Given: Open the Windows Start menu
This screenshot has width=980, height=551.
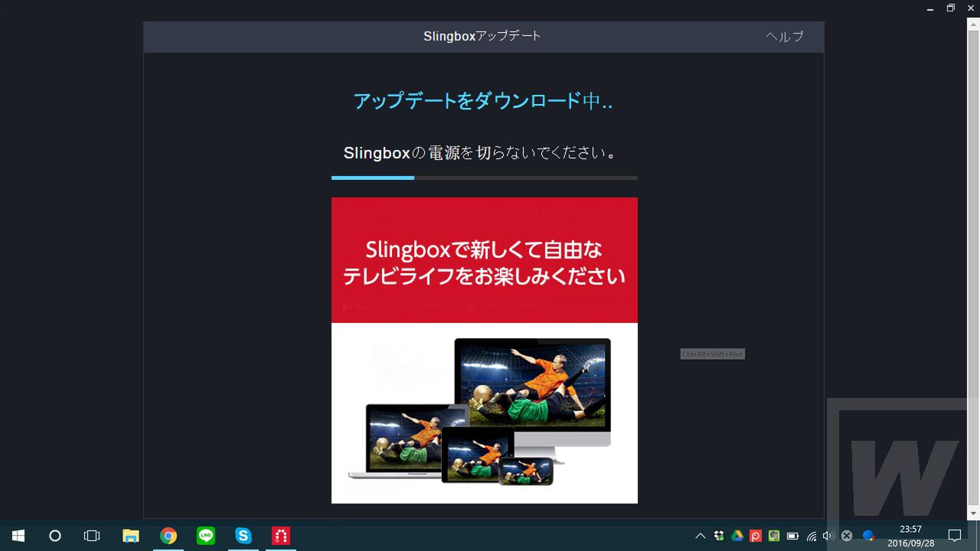Looking at the screenshot, I should [18, 536].
